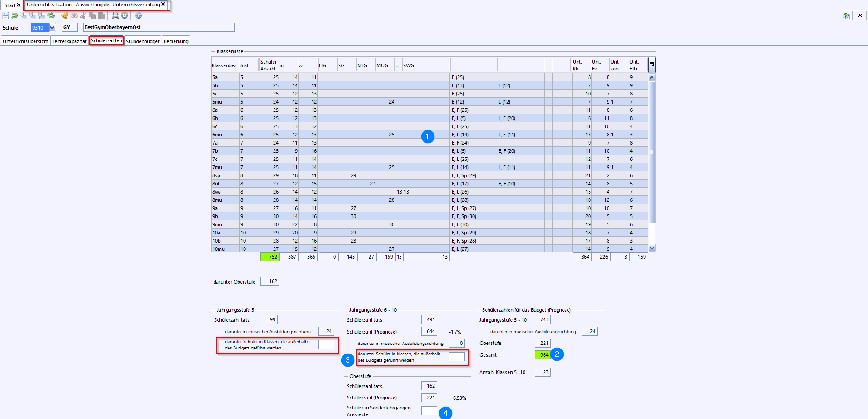The image size is (868, 419).
Task: Open the Unterrichtsübersicht tab
Action: [x=25, y=41]
